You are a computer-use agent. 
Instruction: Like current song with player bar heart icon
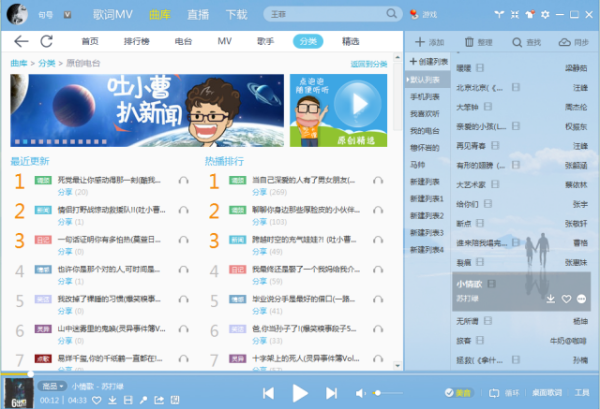[97, 400]
